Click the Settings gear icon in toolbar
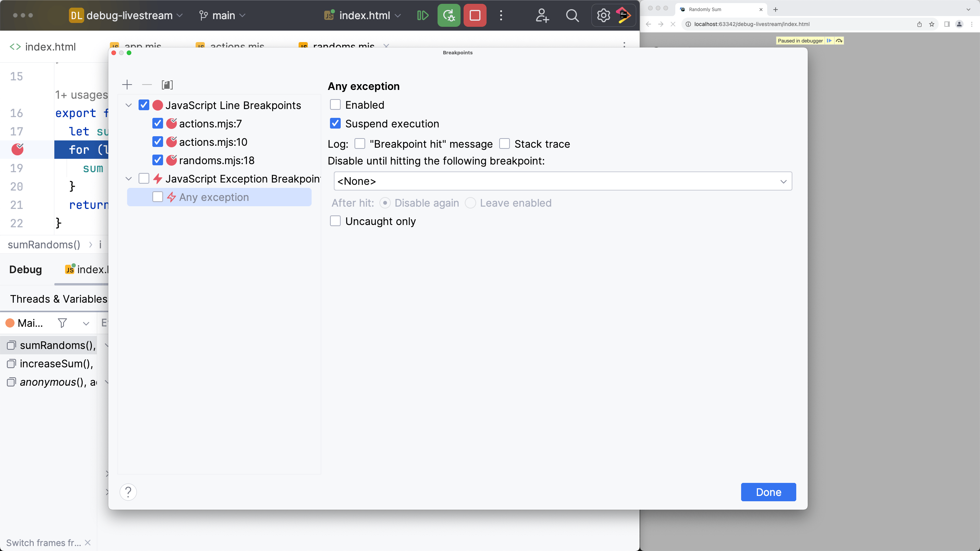980x551 pixels. click(603, 15)
